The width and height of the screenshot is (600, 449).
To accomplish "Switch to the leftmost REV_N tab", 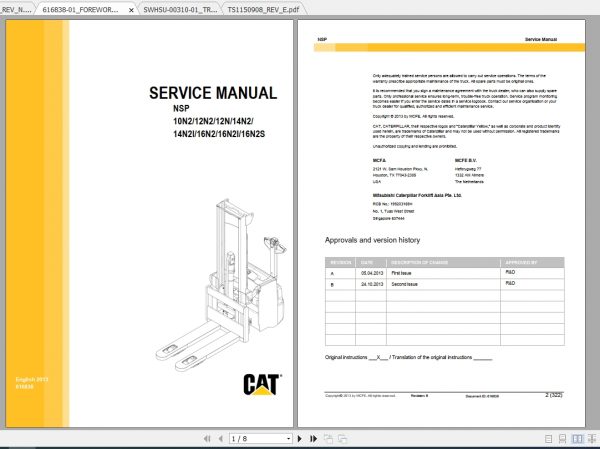I will [x=16, y=10].
